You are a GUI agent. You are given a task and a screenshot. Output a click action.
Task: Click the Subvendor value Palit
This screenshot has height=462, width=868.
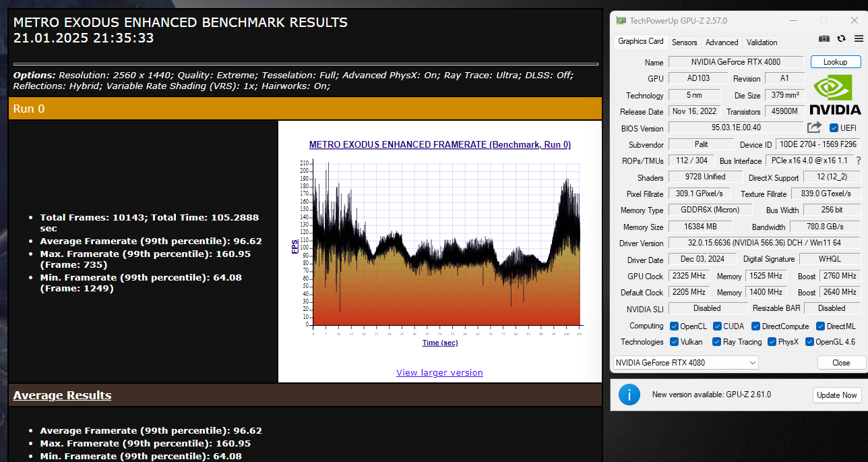701,144
